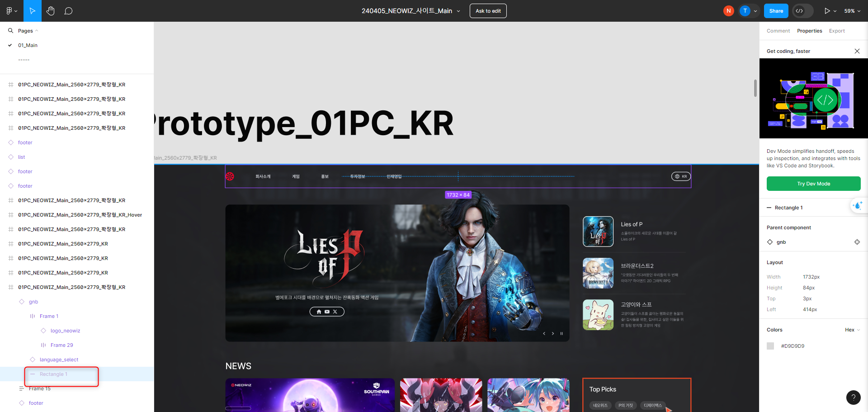Expand the collaborators avatar chevron

click(755, 11)
